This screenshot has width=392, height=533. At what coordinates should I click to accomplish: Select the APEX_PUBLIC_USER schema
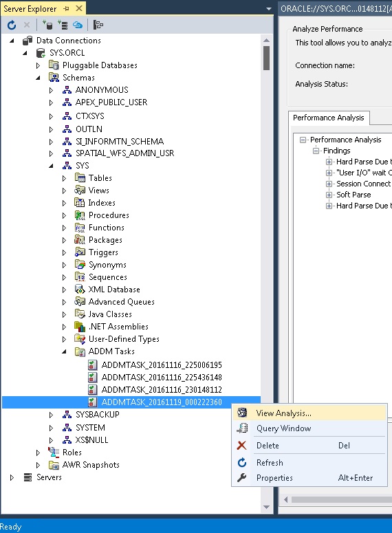(111, 102)
